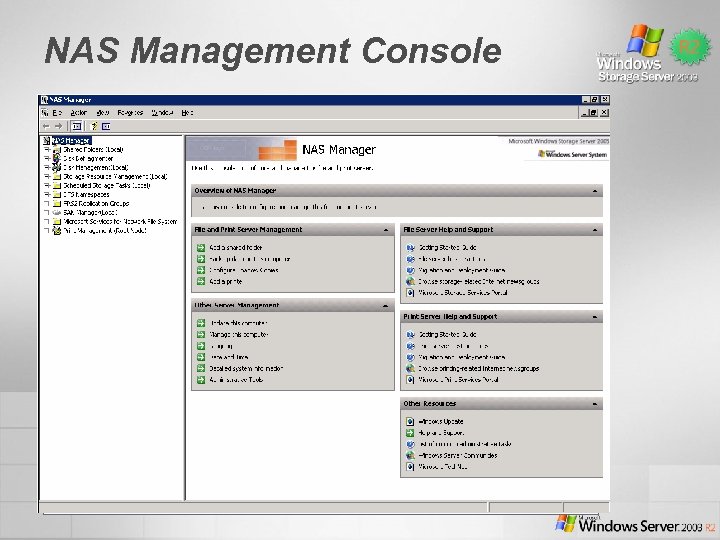
Task: Expand the Scheduled Storage Tasks (Local) node
Action: tap(47, 186)
